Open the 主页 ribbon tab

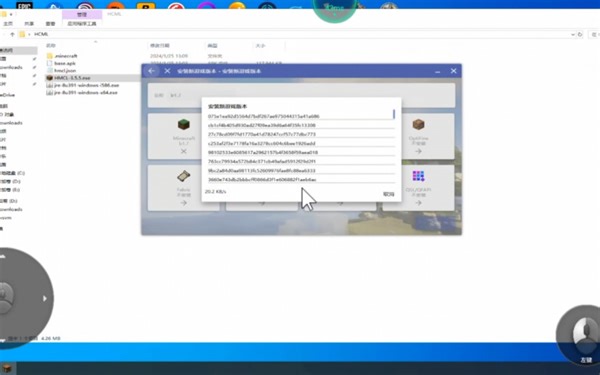point(8,24)
